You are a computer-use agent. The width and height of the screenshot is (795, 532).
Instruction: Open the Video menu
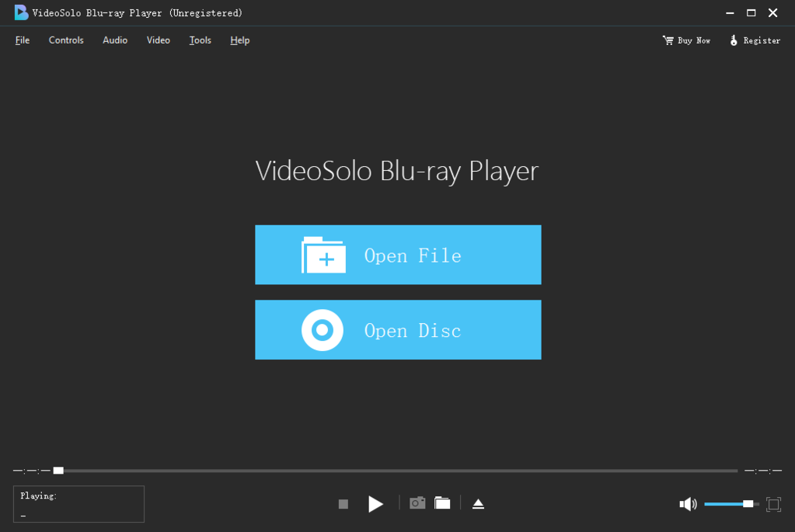(x=159, y=40)
